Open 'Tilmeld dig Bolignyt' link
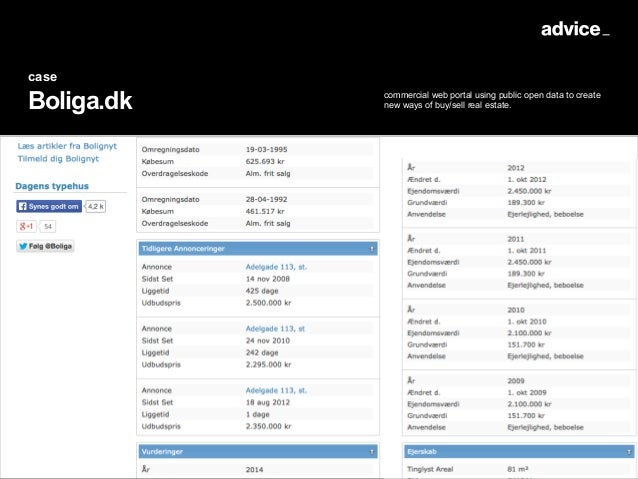Viewport: 638px width, 479px height. click(58, 159)
